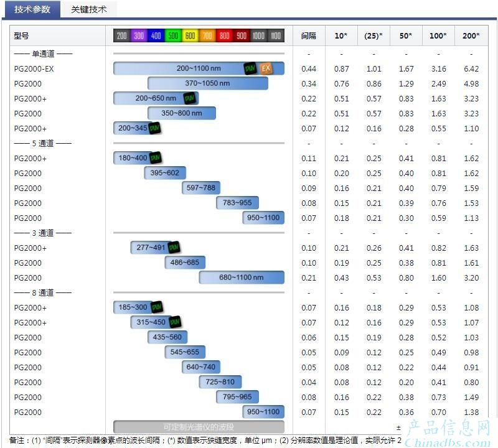The image size is (498, 448).
Task: Select the 545~655 range bar
Action: (x=185, y=352)
